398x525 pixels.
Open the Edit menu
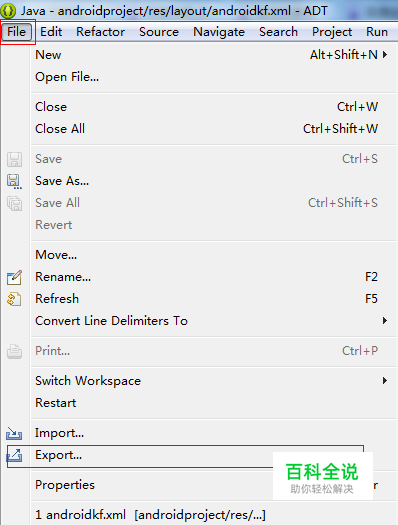point(51,32)
